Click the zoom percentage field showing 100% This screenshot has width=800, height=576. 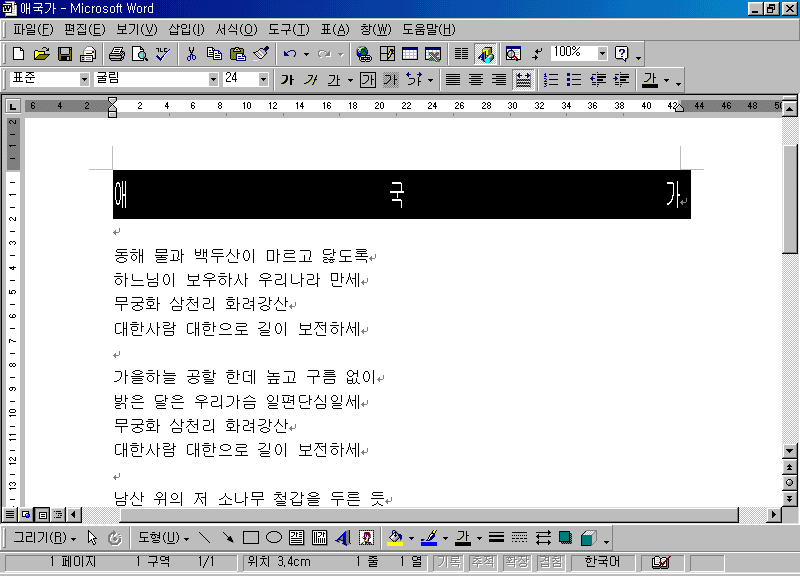click(x=574, y=53)
